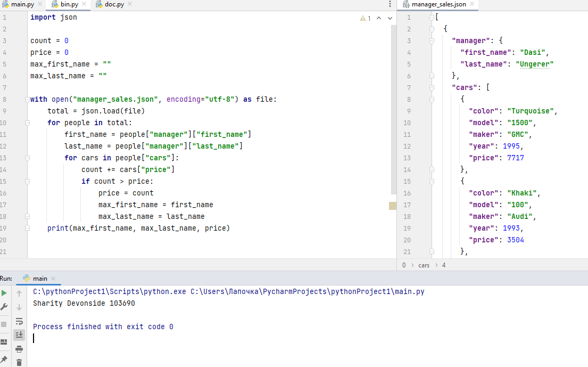Screen dimensions: 588x367
Task: Click the year value 1995
Action: tap(511, 146)
